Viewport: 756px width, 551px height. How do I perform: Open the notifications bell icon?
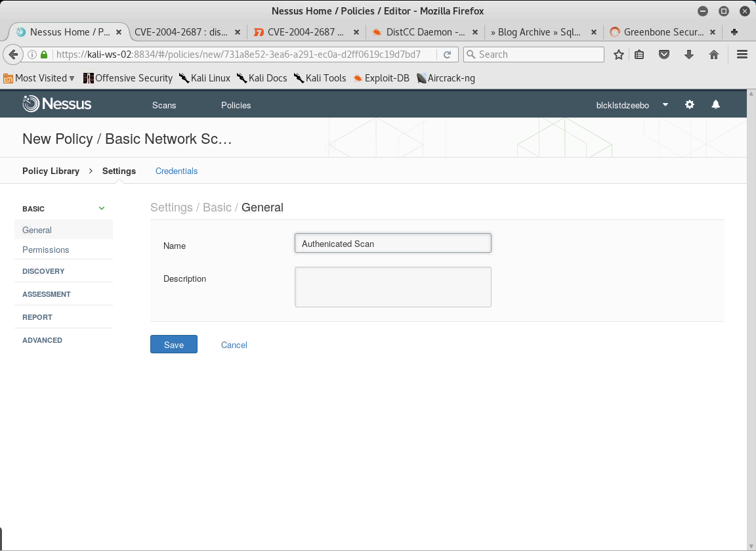[x=716, y=105]
